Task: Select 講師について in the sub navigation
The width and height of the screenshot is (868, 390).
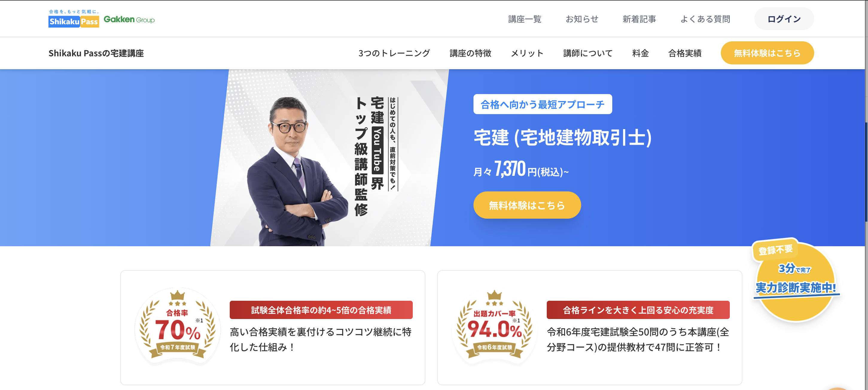Action: 588,53
